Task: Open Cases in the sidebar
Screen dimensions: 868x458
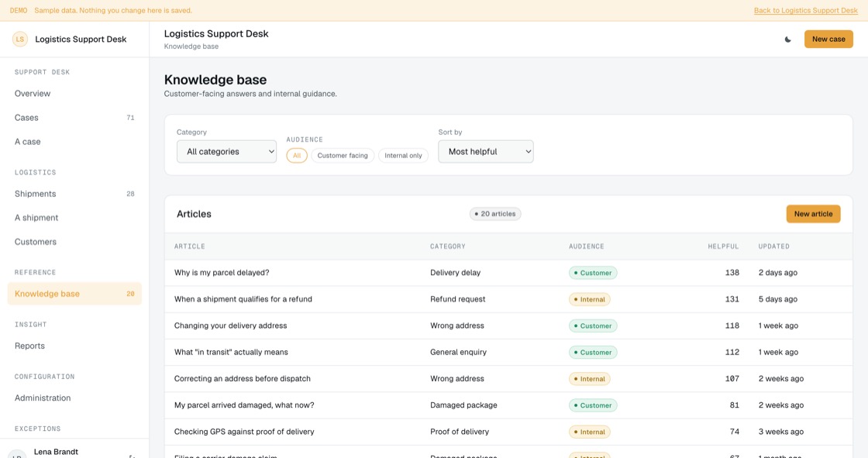Action: [x=74, y=118]
